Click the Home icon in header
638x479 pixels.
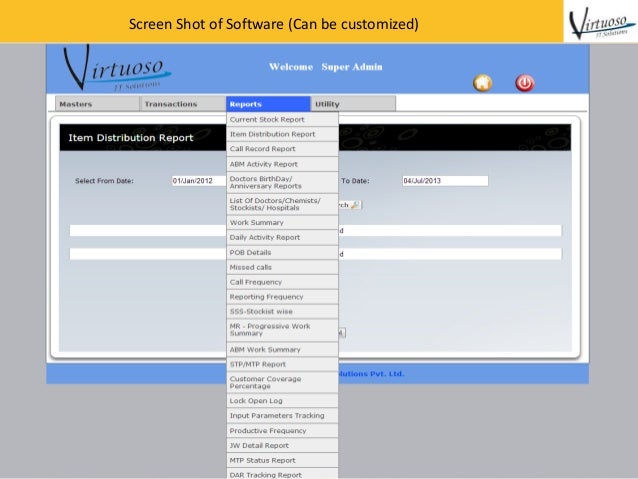(x=483, y=83)
